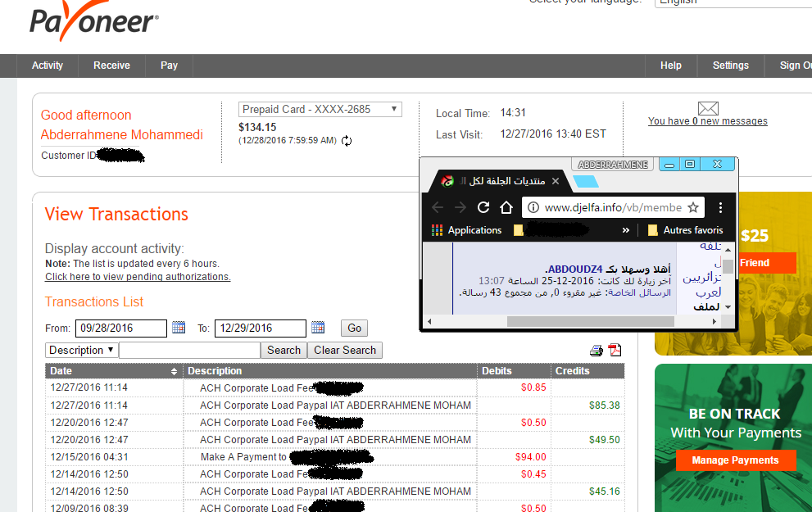Viewport: 812px width, 512px height.
Task: Open the From date calendar picker
Action: point(179,328)
